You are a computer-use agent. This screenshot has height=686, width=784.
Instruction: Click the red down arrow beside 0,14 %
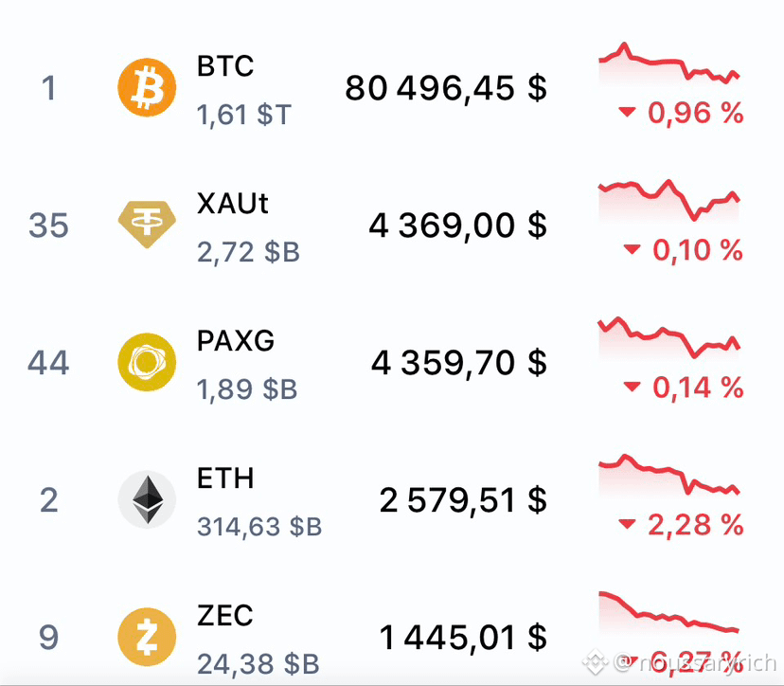point(632,387)
